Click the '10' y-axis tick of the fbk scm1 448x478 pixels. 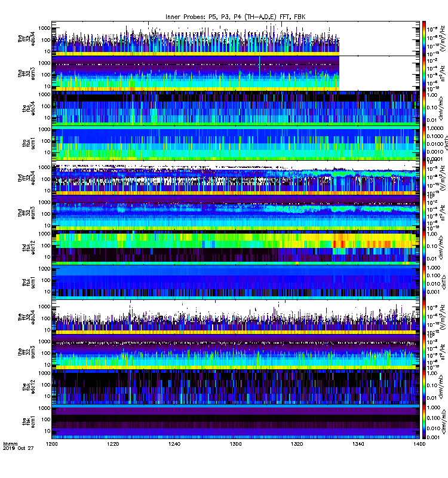pos(47,431)
